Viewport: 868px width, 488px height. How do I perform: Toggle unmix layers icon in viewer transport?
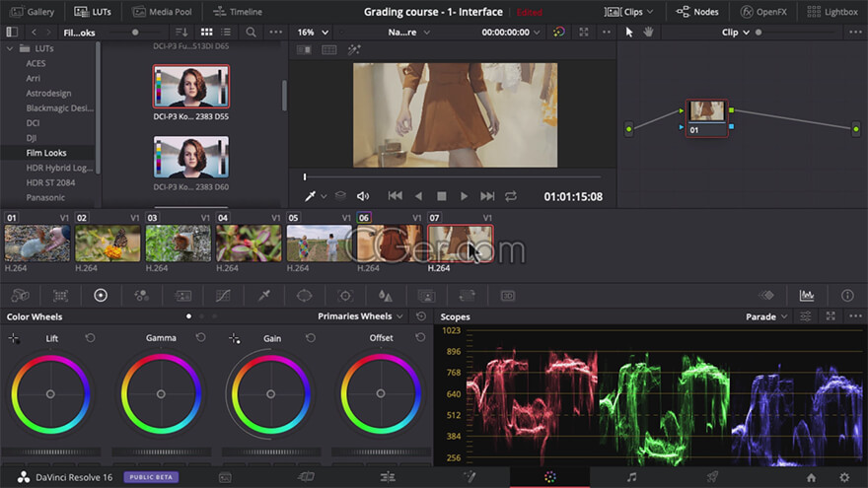point(340,196)
